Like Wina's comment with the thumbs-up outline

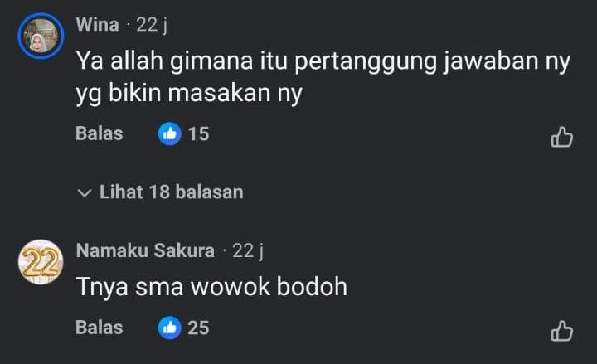coord(562,137)
